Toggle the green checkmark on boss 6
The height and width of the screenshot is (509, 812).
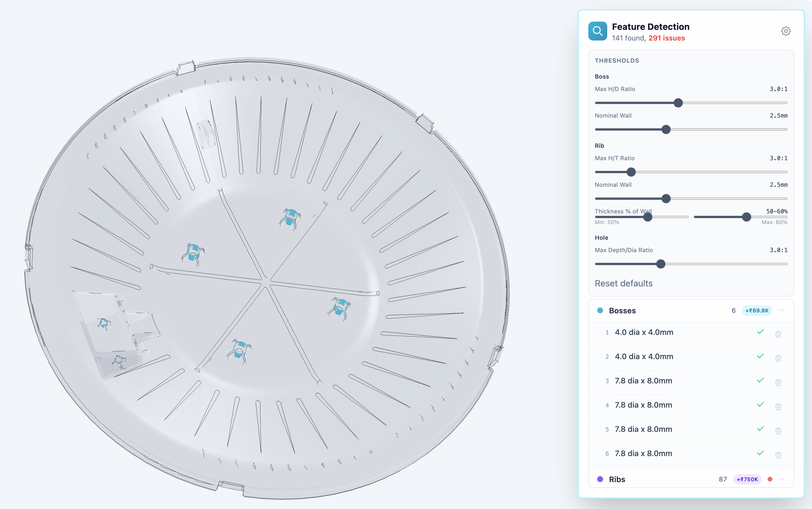coord(760,453)
